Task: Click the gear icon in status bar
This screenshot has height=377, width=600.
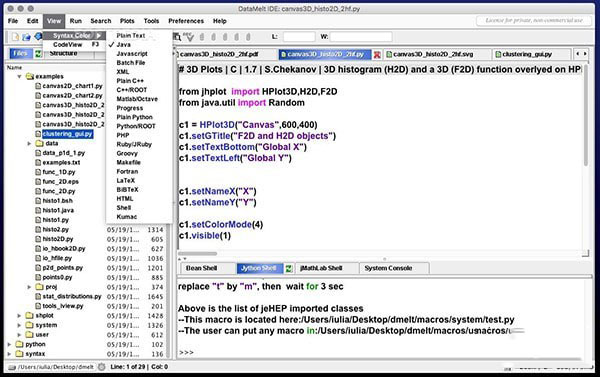Action: (101, 367)
